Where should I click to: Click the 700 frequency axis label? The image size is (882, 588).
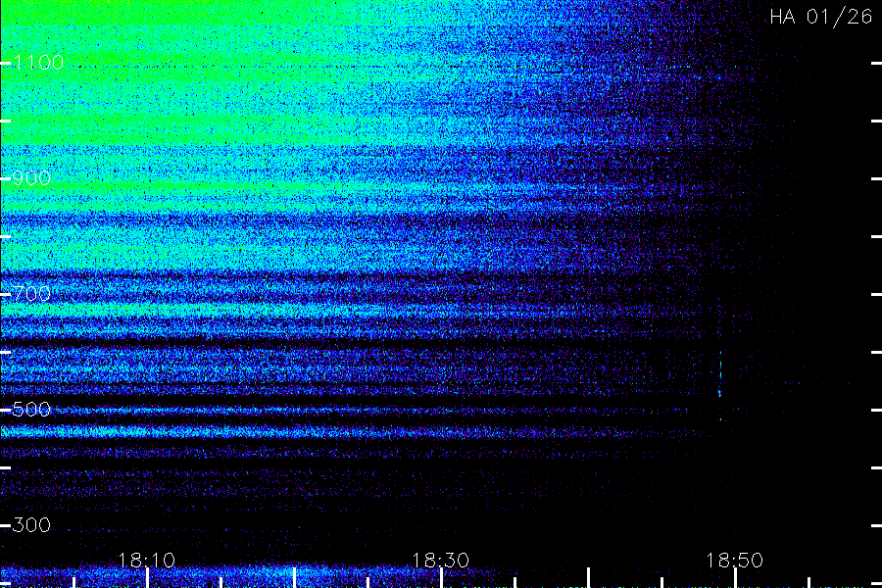point(31,294)
